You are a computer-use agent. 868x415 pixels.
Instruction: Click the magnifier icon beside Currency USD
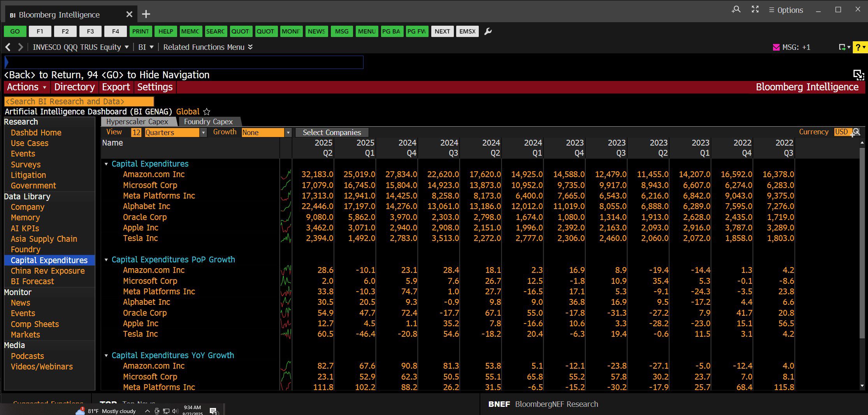point(856,132)
